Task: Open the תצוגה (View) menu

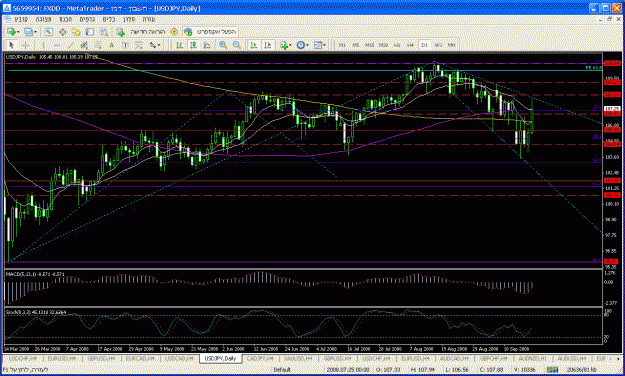Action: pos(43,19)
